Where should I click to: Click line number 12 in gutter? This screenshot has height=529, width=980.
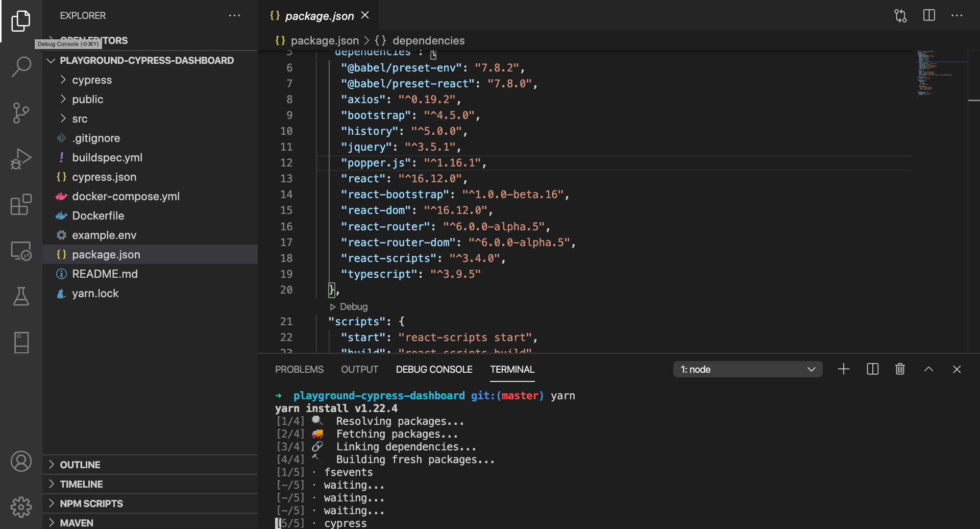click(286, 163)
